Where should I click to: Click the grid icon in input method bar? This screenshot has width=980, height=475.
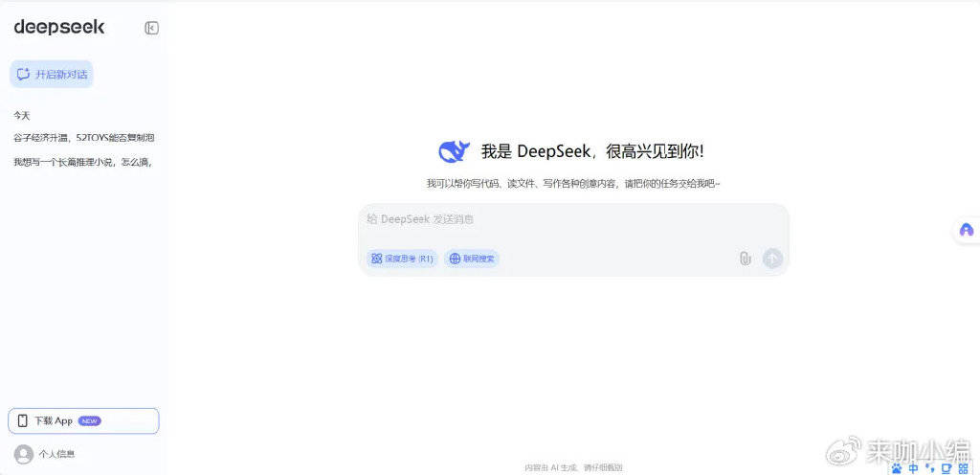(x=963, y=467)
